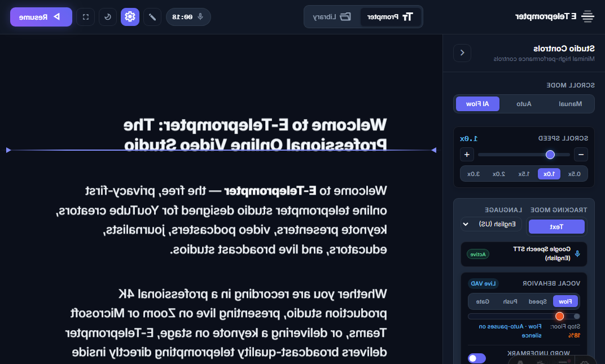
Task: Click the 1.0x scroll speed value readout
Action: click(x=469, y=139)
